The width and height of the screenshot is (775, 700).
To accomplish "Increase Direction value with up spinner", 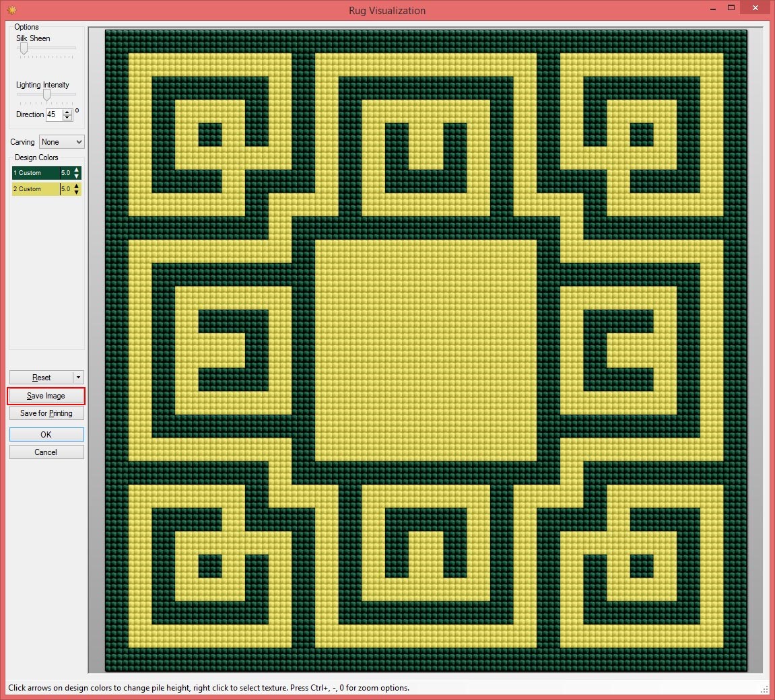I will tap(67, 112).
